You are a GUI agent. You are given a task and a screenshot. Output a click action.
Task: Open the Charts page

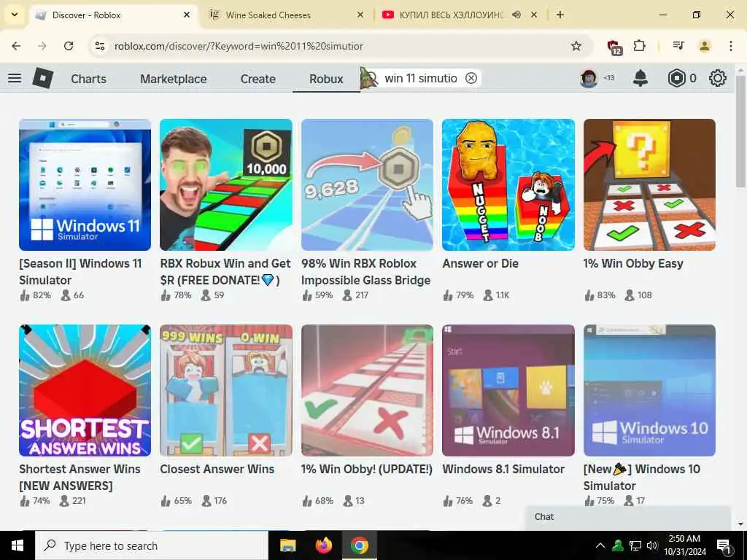[88, 79]
